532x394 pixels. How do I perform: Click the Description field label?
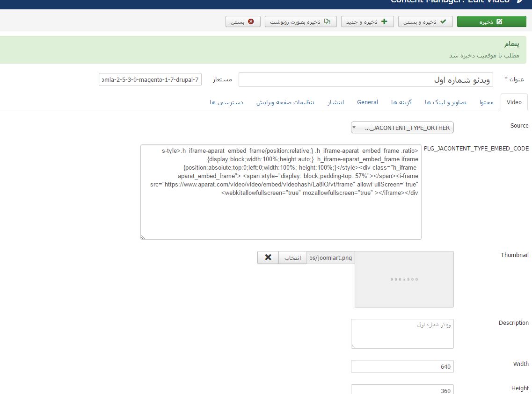pos(514,323)
